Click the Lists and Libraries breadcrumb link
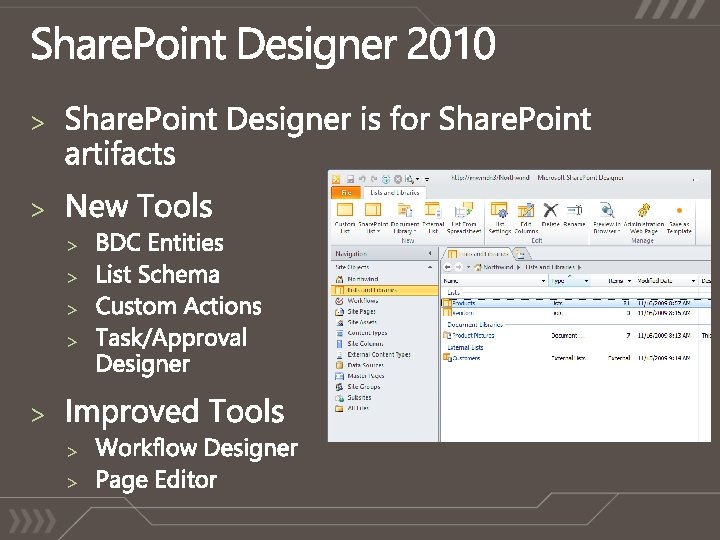This screenshot has height=540, width=720. click(550, 267)
